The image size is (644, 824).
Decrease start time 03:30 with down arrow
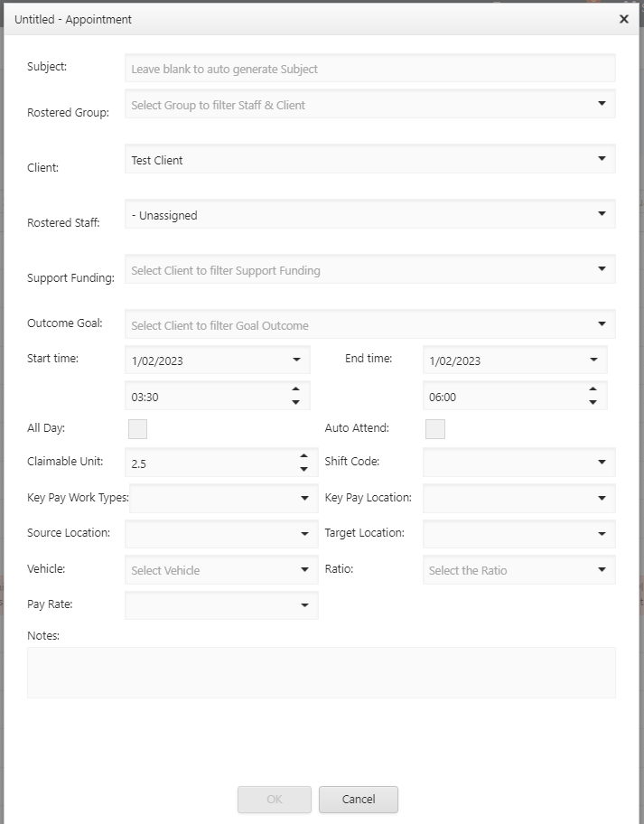point(295,403)
